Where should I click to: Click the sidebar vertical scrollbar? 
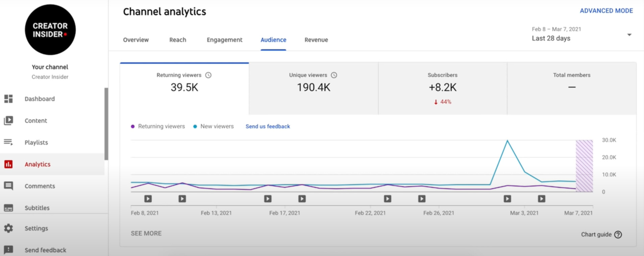tap(106, 123)
